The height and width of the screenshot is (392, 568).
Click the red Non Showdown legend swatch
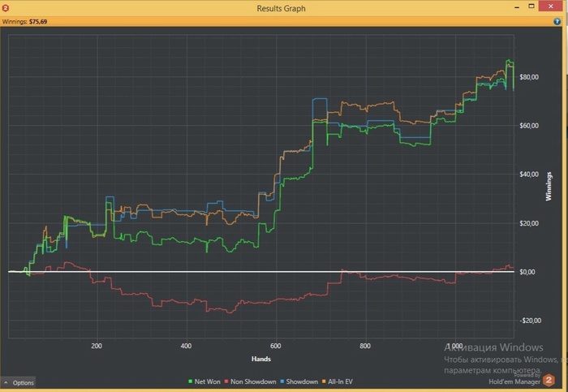(x=226, y=381)
